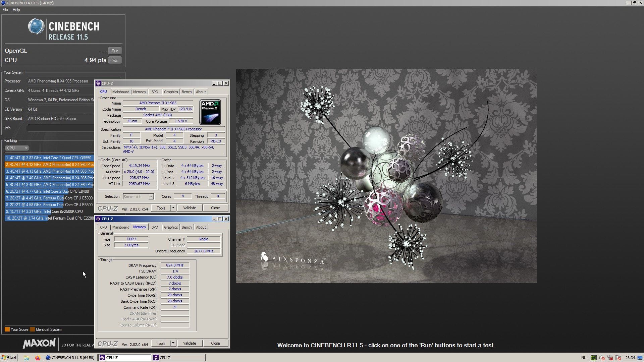Open the Start menu

pos(9,358)
